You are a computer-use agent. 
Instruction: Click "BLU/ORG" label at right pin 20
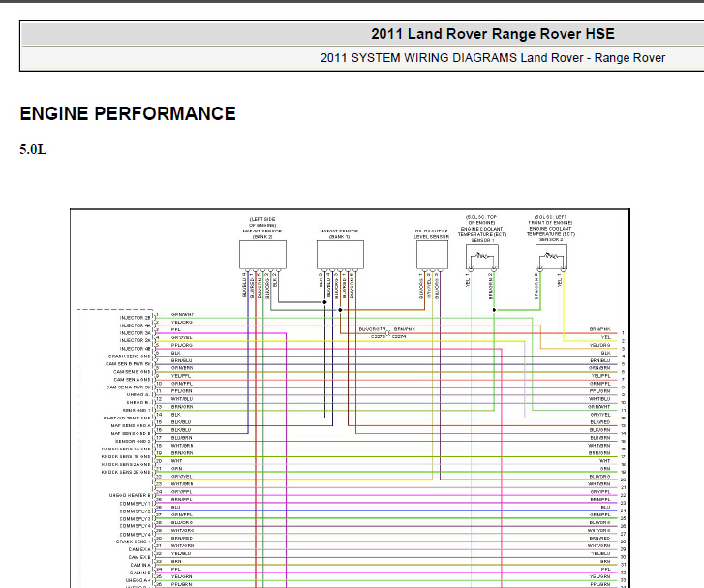click(x=599, y=477)
